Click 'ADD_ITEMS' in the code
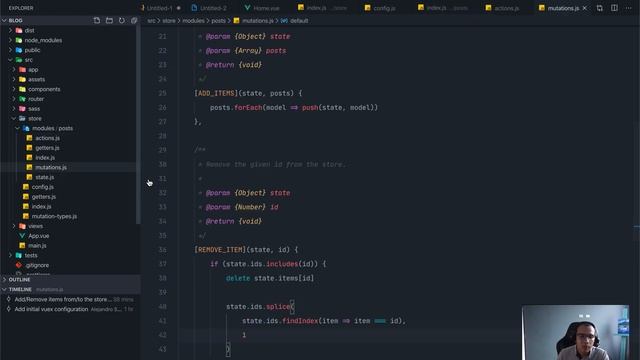Screen dimensions: 640x360 (215, 93)
